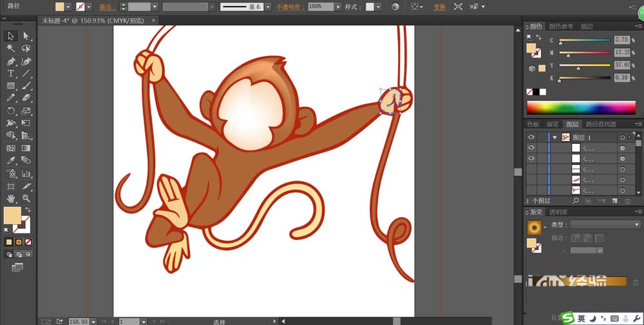Select the Pen tool
Image resolution: width=644 pixels, height=325 pixels.
[11, 61]
